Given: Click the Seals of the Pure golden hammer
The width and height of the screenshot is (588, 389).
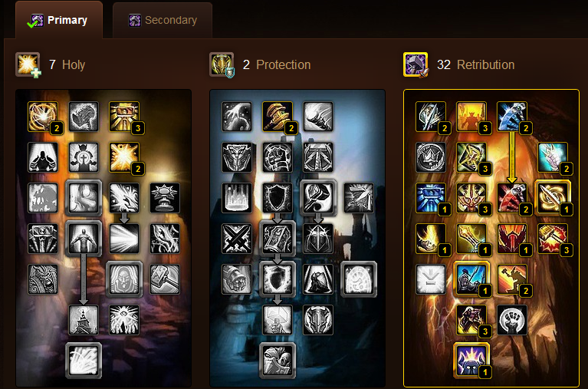Looking at the screenshot, I should point(278,117).
